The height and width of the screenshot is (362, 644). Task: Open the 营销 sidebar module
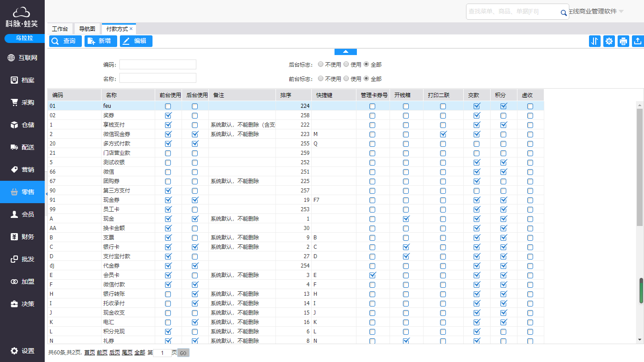coord(22,170)
